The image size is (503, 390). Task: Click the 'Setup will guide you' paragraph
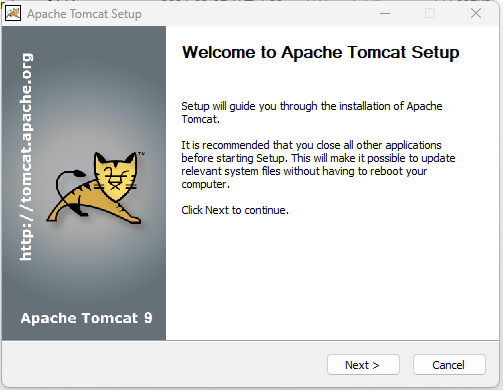[x=312, y=112]
